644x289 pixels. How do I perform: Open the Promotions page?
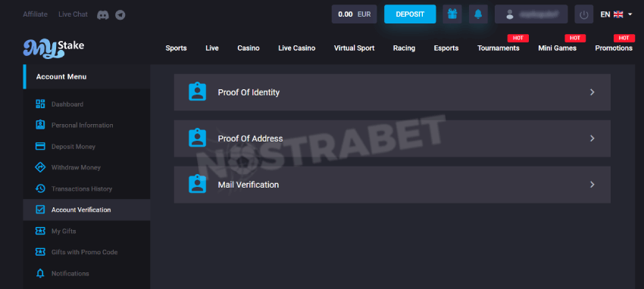614,48
